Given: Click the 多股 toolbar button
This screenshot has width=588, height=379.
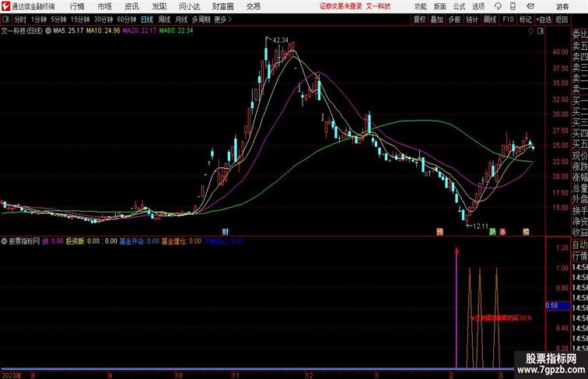Looking at the screenshot, I should pyautogui.click(x=454, y=19).
